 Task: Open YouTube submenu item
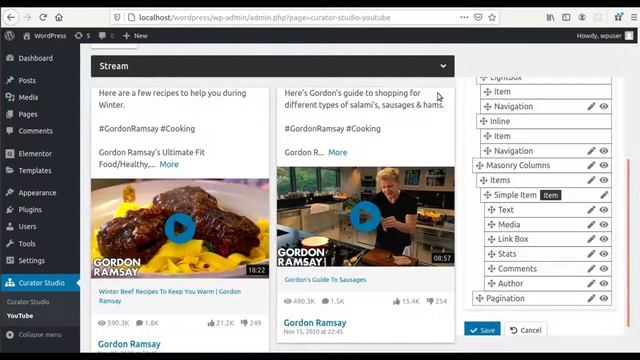20,316
